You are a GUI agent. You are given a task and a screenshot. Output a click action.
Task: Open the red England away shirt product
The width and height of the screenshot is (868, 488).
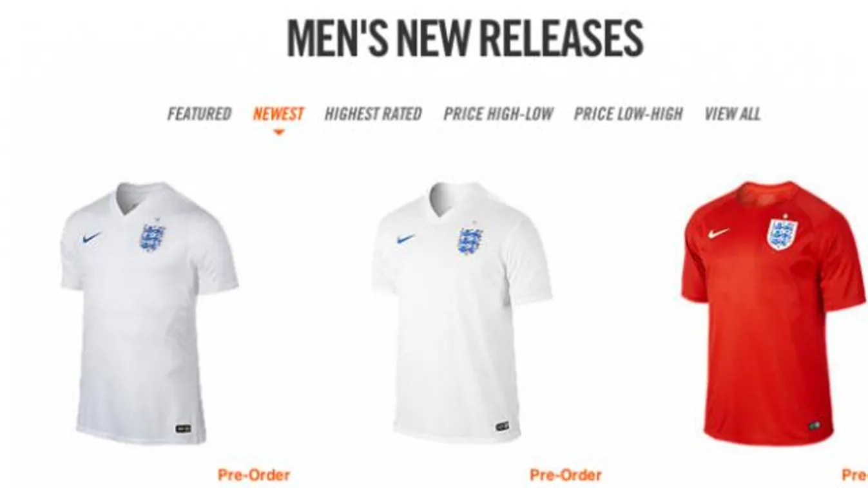[773, 313]
